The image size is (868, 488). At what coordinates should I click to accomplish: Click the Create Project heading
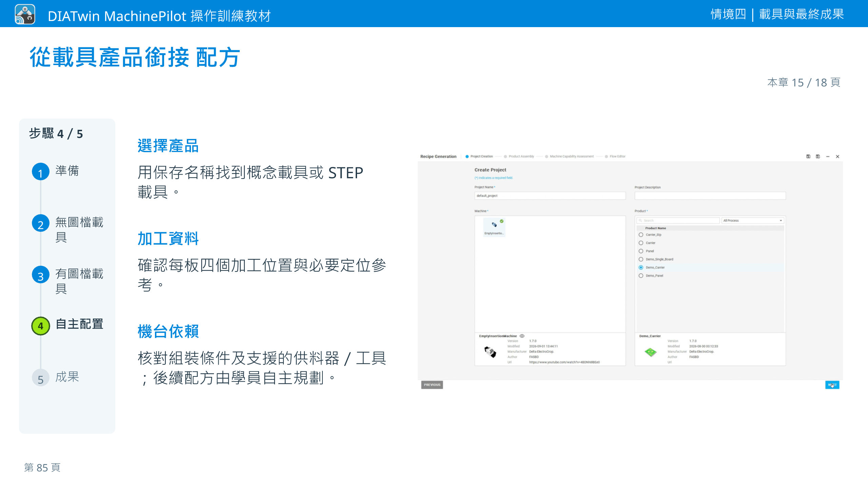(x=490, y=170)
